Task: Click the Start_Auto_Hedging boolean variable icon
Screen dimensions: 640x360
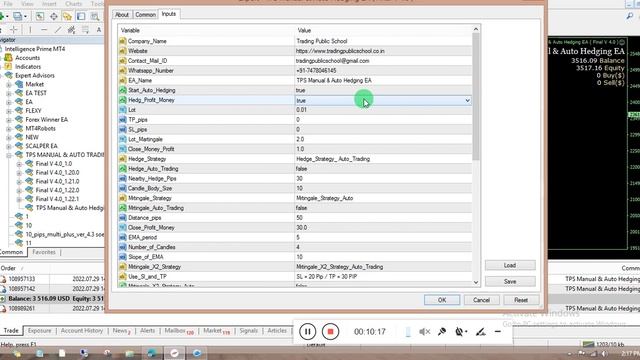Action: [122, 90]
